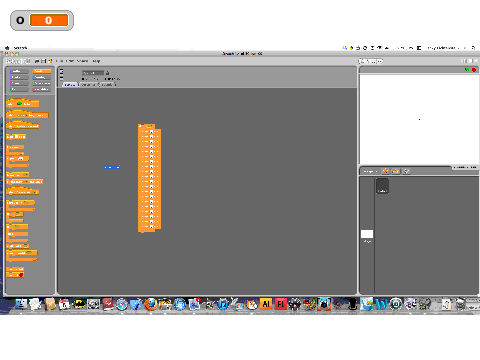
Task: Get a surprise sprite button
Action: [x=406, y=171]
